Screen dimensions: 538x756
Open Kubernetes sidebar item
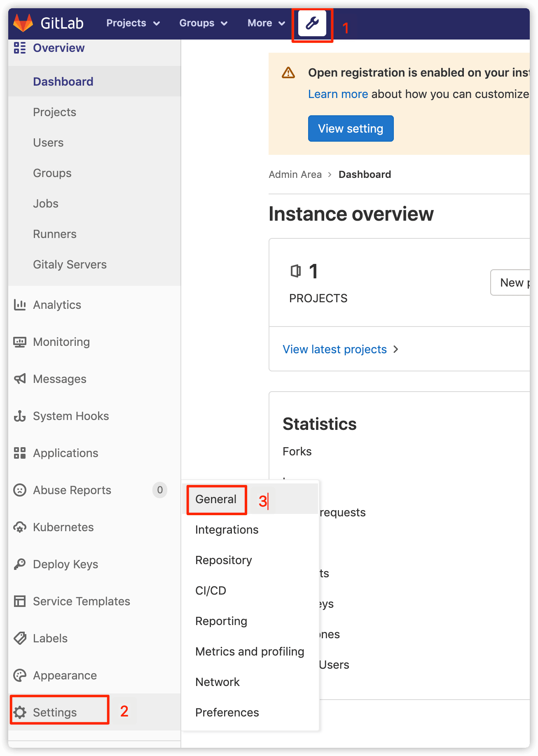pos(94,527)
